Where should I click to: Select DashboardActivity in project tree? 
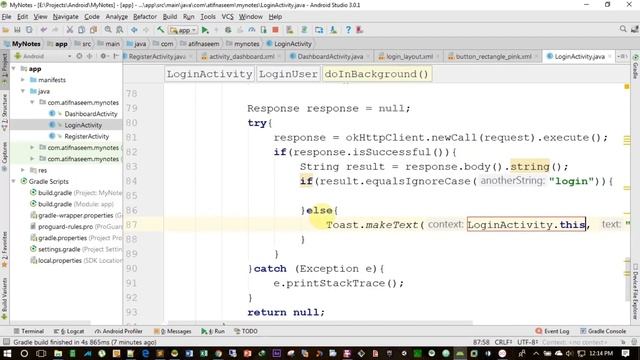tap(91, 114)
